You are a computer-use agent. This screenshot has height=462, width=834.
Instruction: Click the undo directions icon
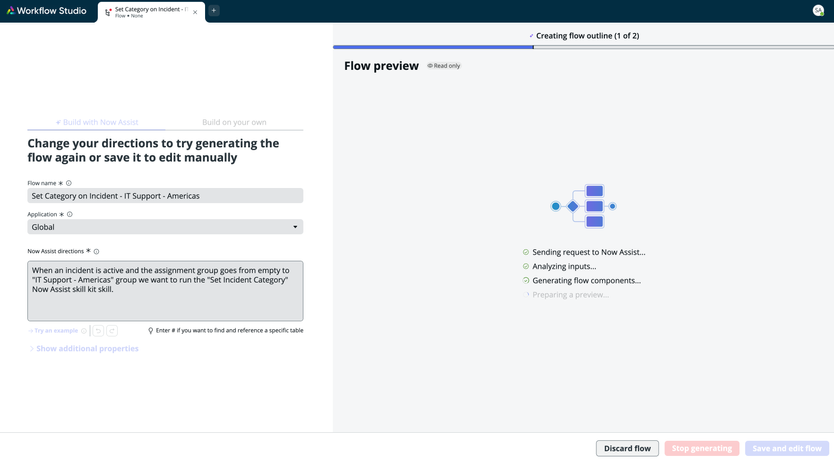(x=98, y=331)
